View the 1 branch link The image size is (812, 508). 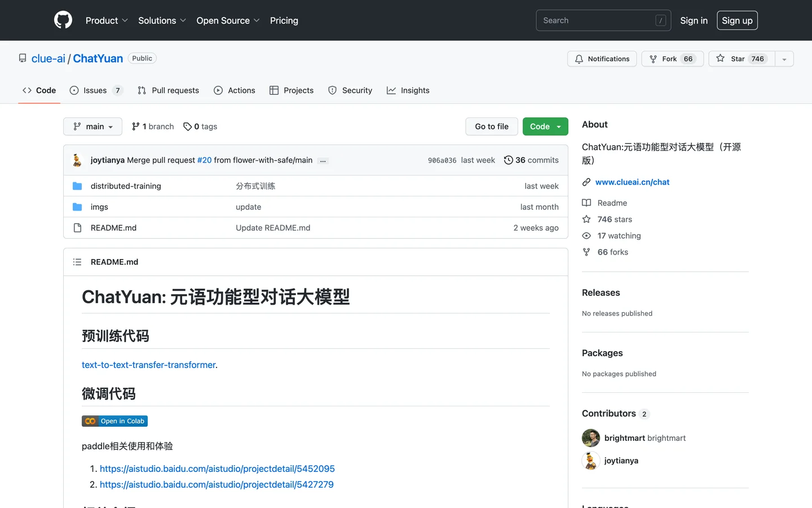pos(153,126)
